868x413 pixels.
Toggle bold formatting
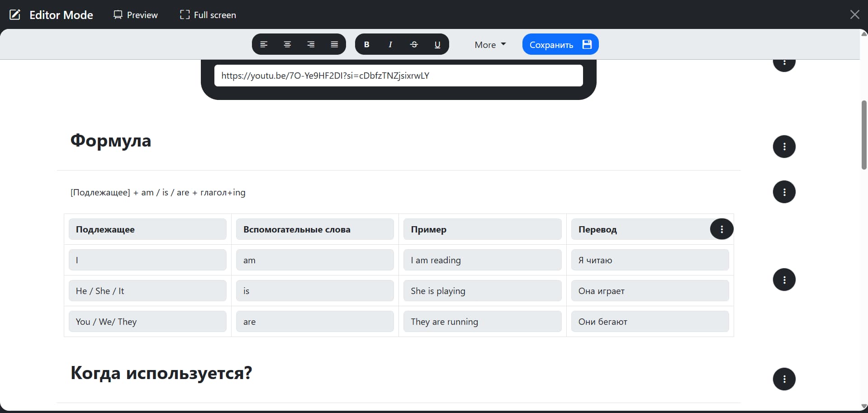(367, 44)
